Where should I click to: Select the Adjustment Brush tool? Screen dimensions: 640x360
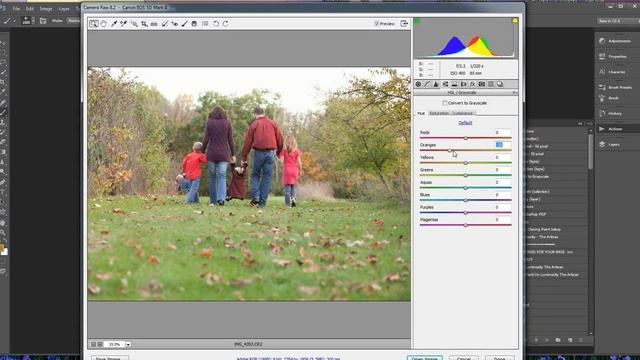click(x=184, y=24)
